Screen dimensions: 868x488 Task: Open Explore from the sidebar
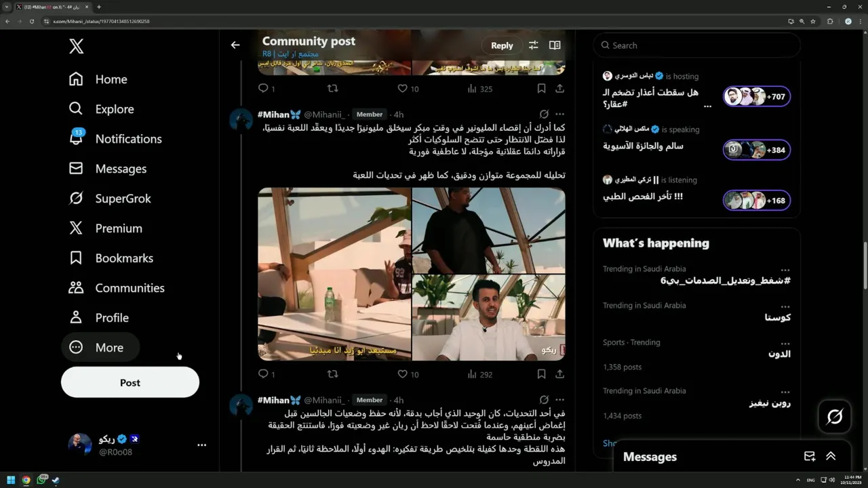click(101, 109)
